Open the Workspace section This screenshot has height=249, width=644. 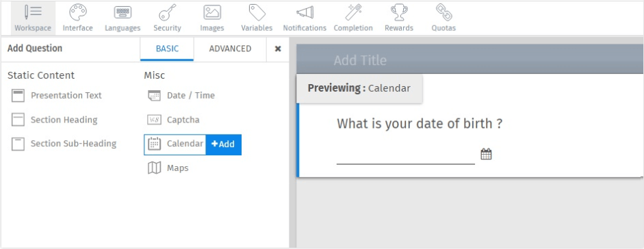click(x=33, y=18)
